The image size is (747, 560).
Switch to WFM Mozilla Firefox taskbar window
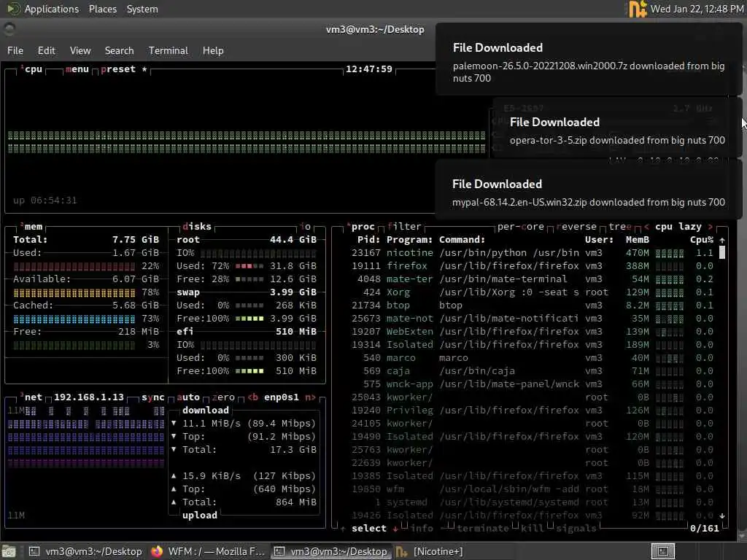tap(207, 551)
